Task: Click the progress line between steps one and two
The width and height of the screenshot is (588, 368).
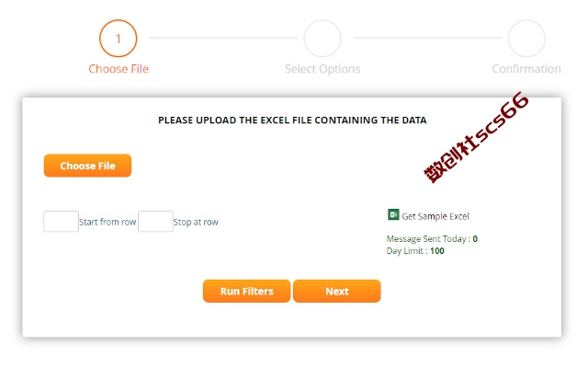Action: (223, 38)
